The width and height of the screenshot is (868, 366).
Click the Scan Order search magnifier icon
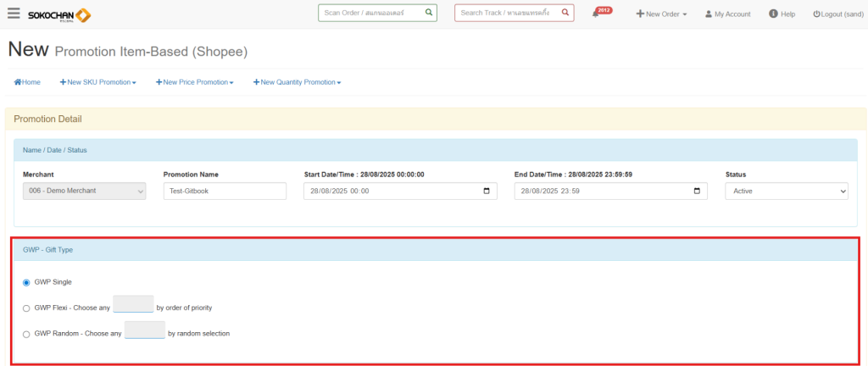click(x=429, y=13)
